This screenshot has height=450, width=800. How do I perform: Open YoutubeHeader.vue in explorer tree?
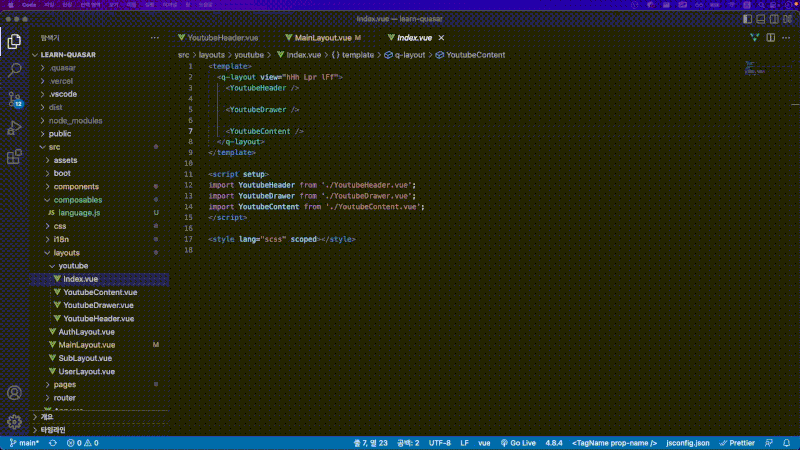coord(98,318)
